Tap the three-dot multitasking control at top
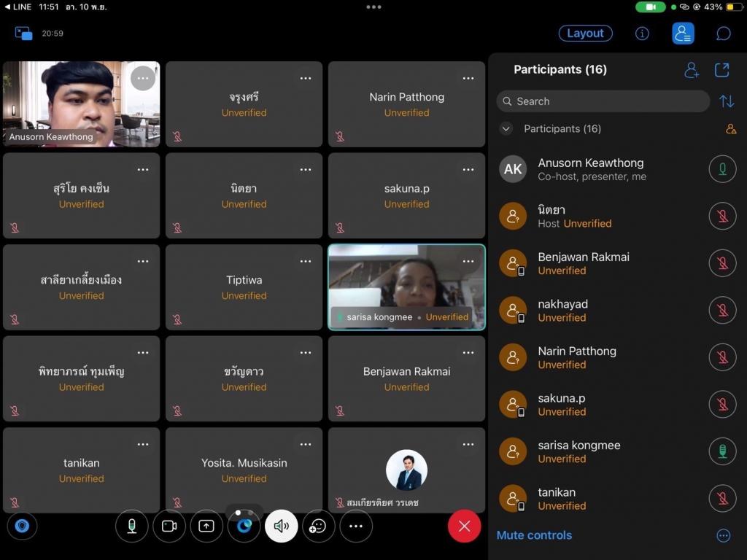The width and height of the screenshot is (747, 560). (x=373, y=7)
